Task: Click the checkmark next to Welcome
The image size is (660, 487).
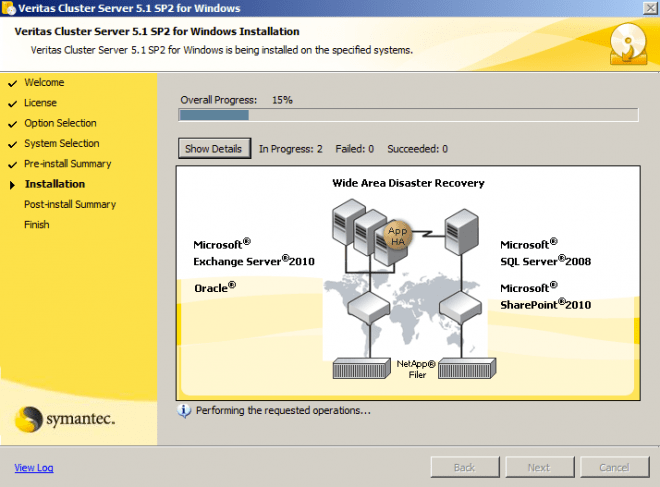Action: tap(13, 83)
